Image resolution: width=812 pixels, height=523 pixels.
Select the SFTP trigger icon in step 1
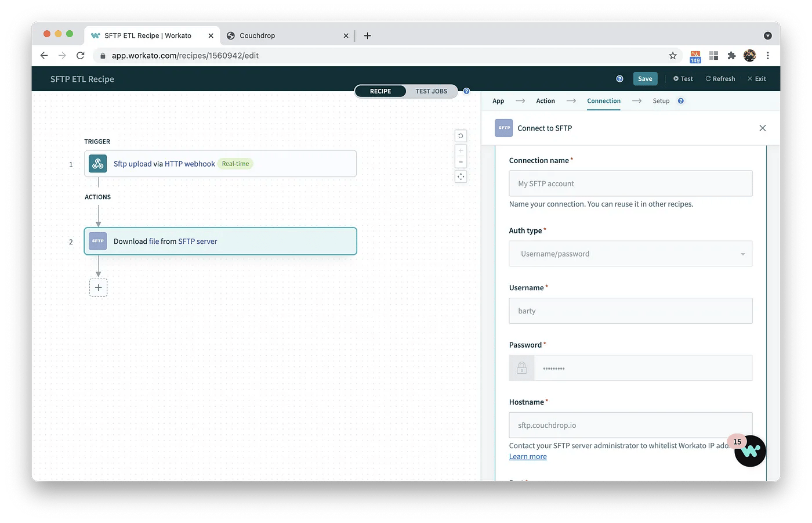coord(97,163)
